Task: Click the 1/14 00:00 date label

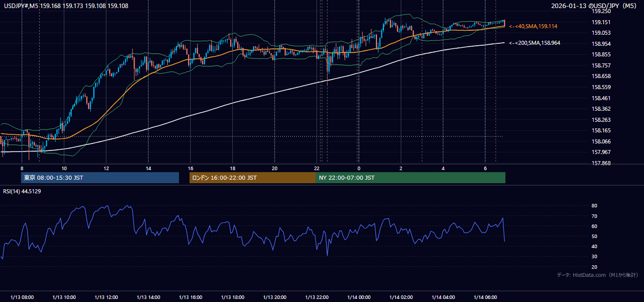Action: [359, 297]
